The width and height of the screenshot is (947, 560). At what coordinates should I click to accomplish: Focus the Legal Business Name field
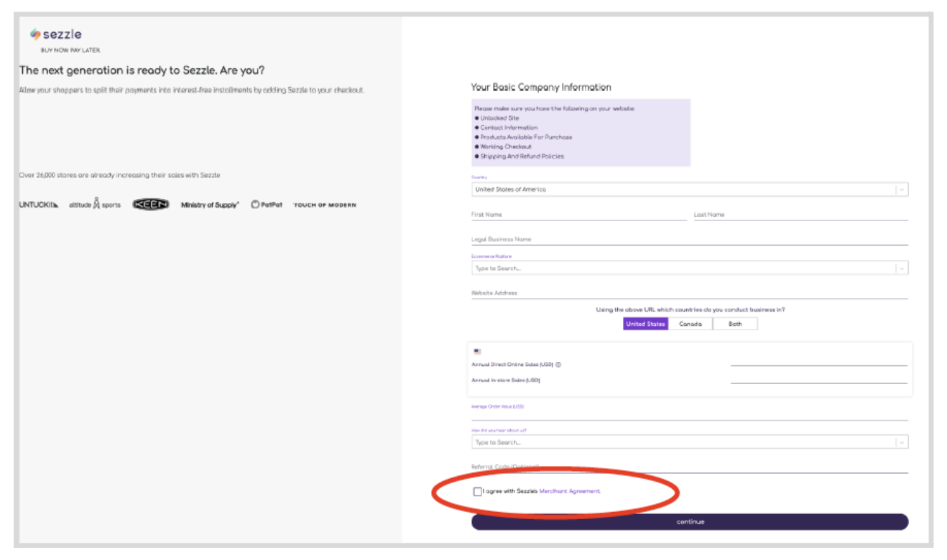pos(688,240)
